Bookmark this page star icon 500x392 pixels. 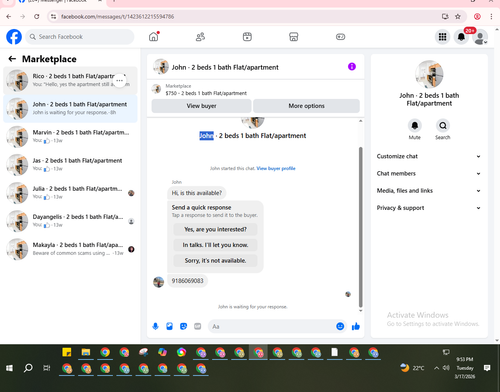point(458,17)
